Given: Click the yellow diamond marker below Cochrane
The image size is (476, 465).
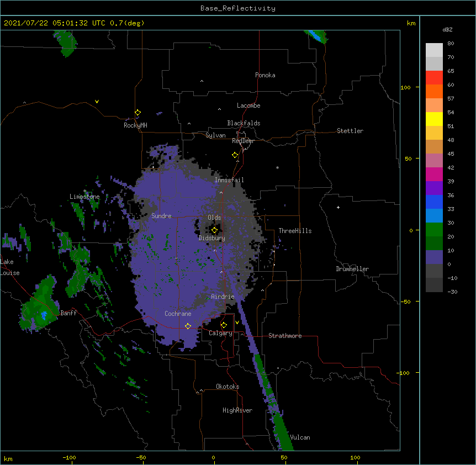Looking at the screenshot, I should (x=188, y=326).
